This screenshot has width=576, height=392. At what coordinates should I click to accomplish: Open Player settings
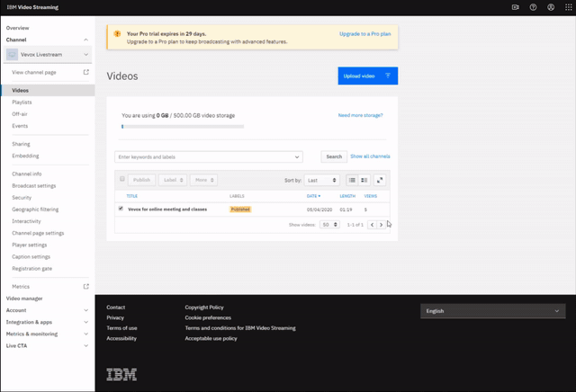pyautogui.click(x=30, y=245)
